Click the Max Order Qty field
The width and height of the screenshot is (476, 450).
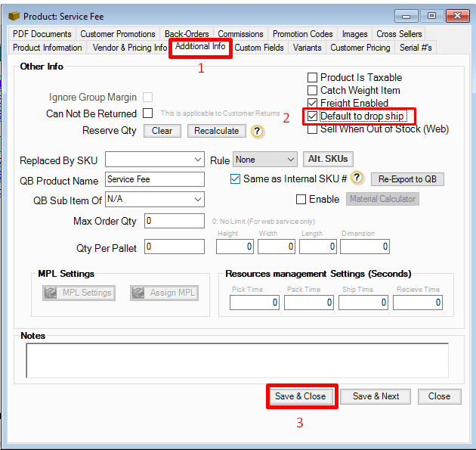(x=174, y=221)
